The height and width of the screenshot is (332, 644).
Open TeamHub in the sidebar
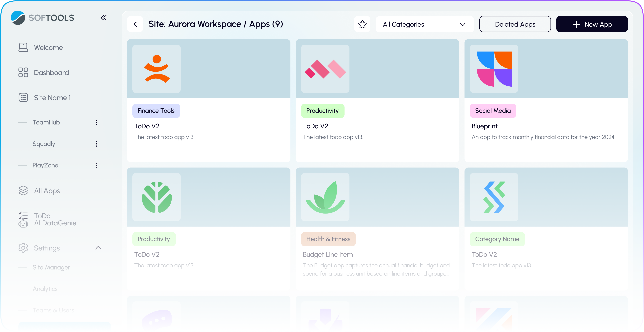(46, 122)
